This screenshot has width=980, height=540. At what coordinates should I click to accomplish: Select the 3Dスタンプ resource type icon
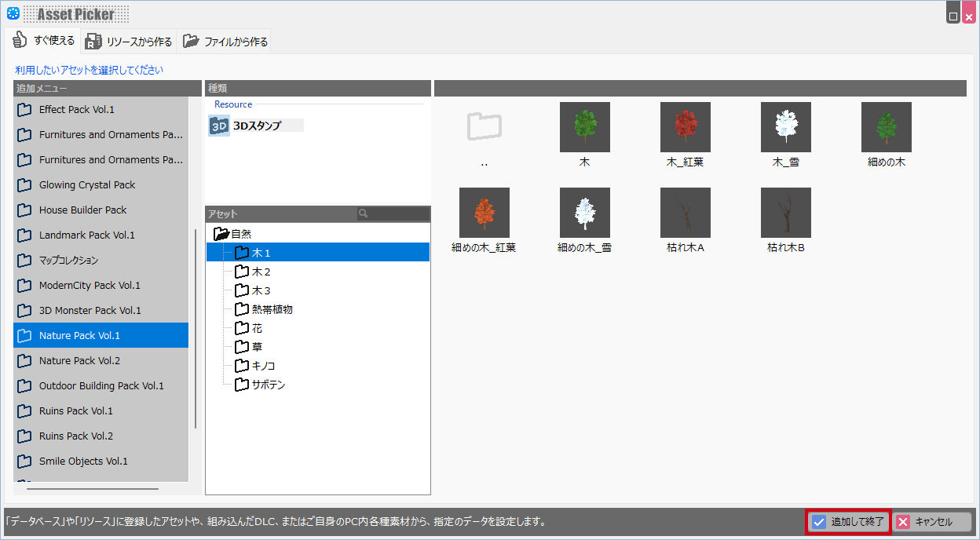tap(219, 126)
